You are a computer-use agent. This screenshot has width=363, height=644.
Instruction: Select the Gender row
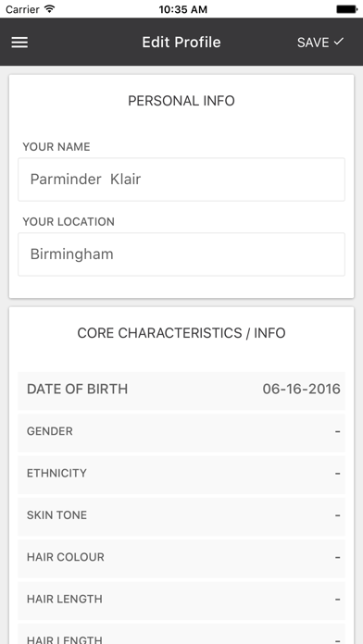coord(181,431)
